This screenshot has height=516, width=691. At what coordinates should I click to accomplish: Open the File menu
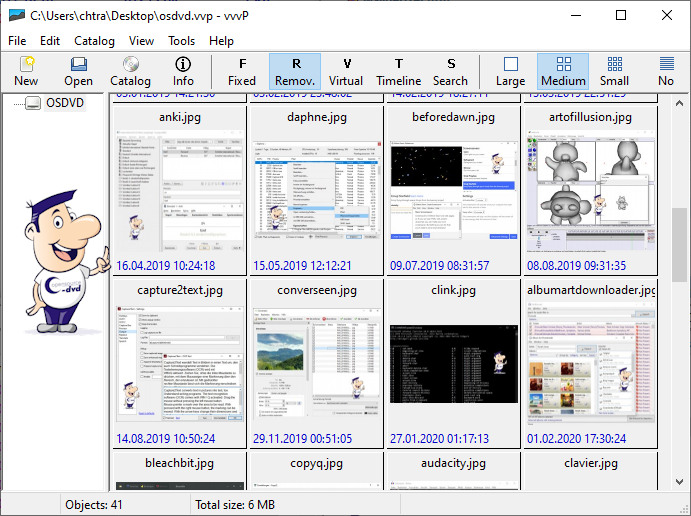point(17,41)
